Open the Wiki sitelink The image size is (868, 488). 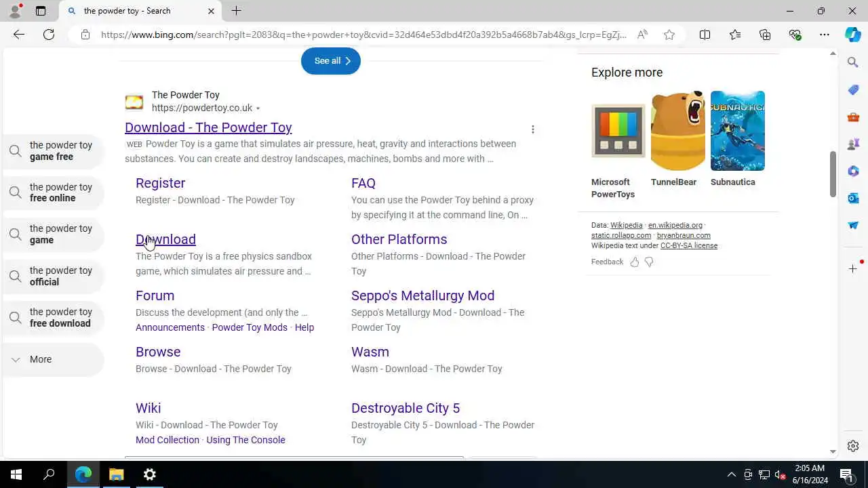148,408
